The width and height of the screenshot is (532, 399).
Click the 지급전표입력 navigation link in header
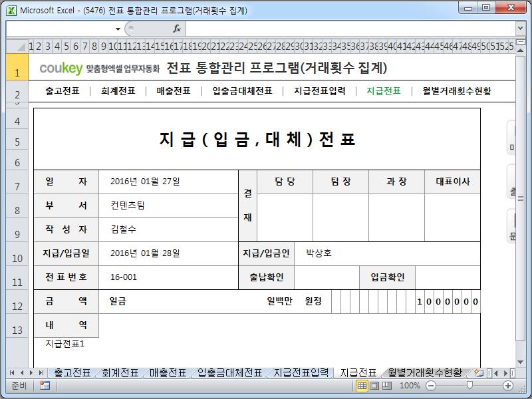(x=320, y=91)
